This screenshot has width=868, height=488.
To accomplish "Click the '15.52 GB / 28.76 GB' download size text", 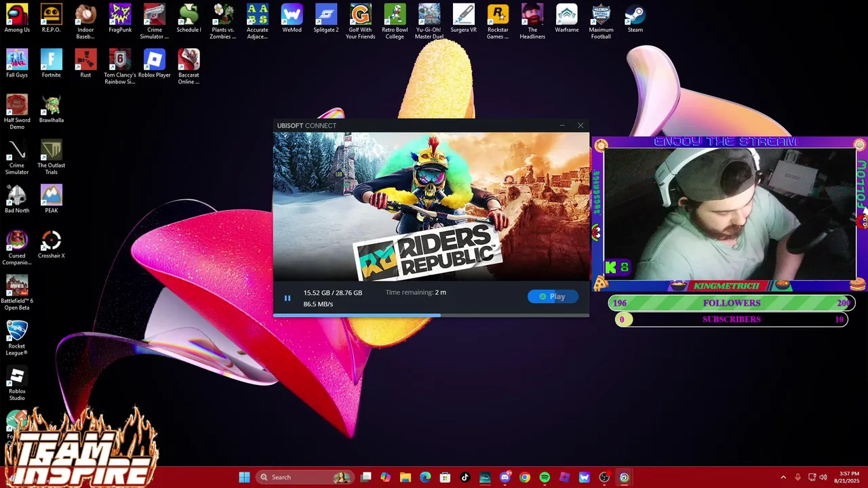I will [x=332, y=293].
